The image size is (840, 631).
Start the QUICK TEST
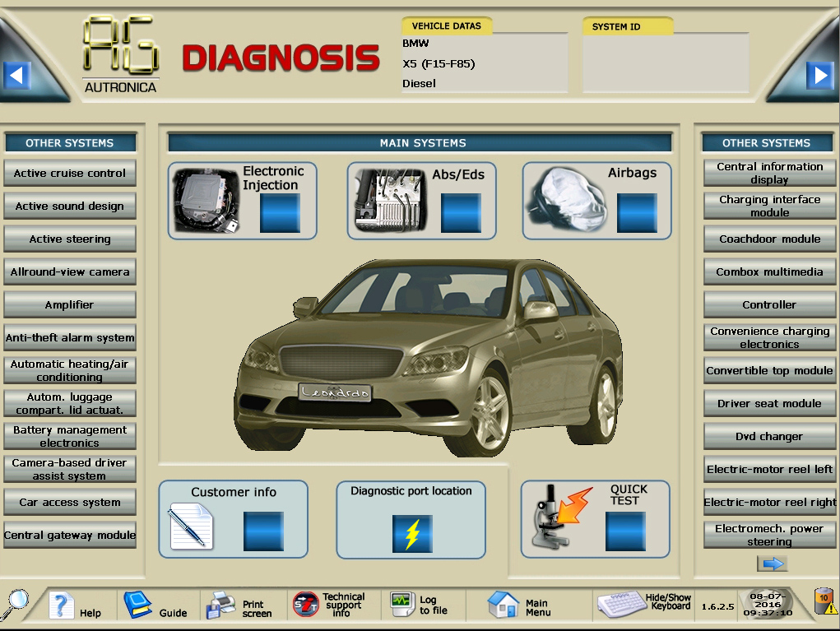[625, 531]
